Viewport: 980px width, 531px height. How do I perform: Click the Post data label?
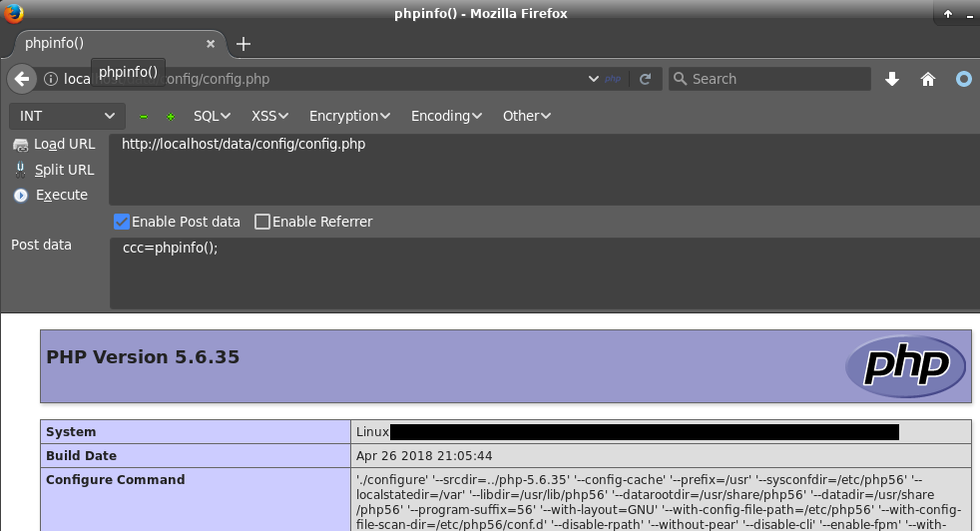41,246
